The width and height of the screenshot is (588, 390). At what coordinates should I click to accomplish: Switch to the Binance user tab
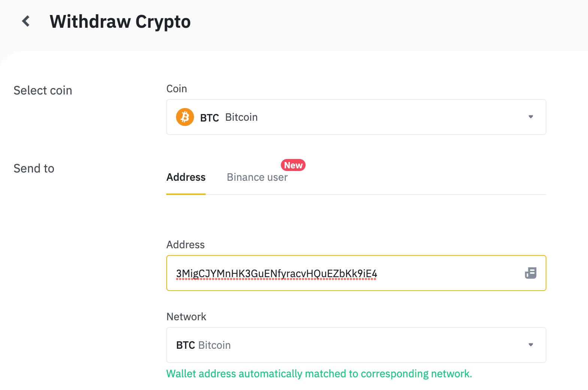point(257,177)
